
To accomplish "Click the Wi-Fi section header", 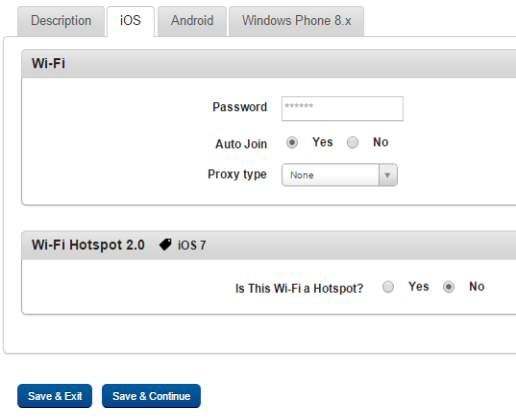I will pos(269,64).
